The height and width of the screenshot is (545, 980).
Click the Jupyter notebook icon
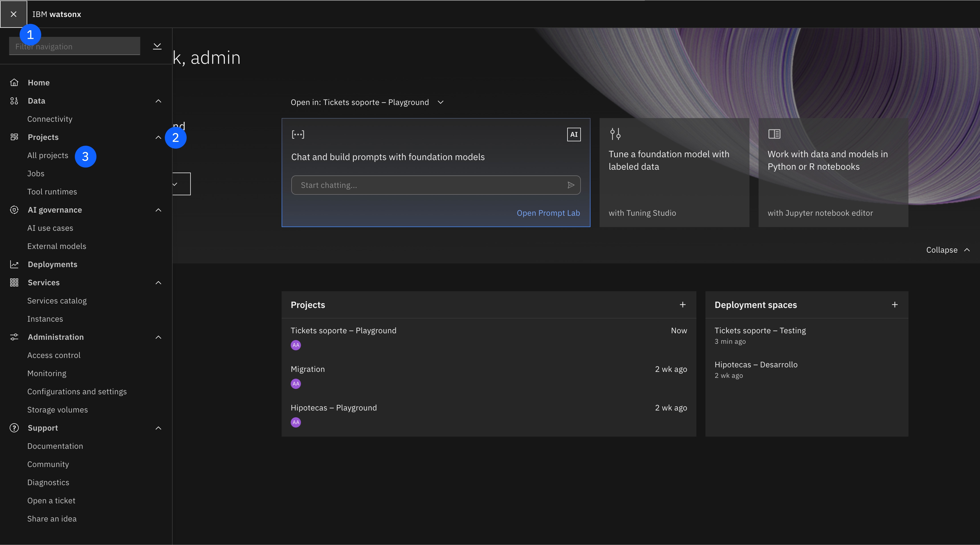tap(774, 134)
